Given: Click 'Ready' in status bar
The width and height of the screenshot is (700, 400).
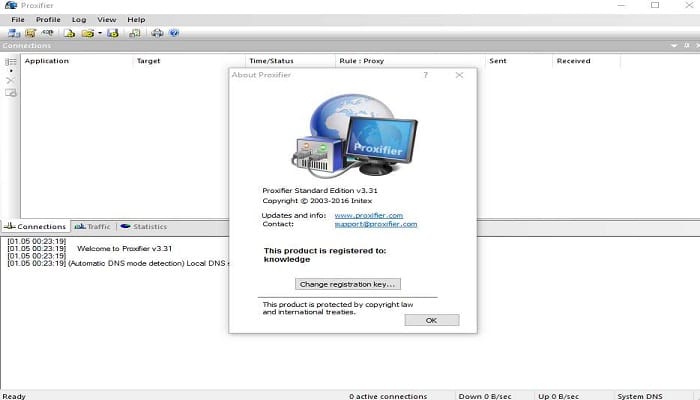Looking at the screenshot, I should point(14,396).
